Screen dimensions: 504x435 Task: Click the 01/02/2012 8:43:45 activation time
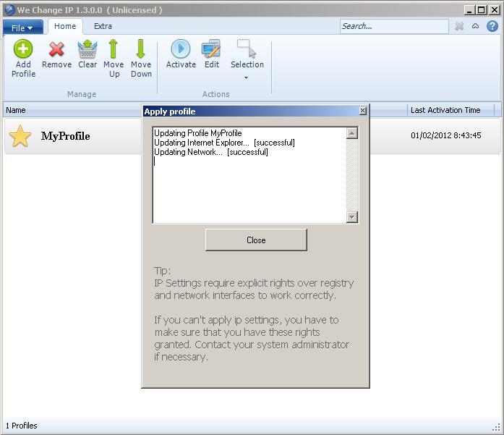tap(446, 135)
